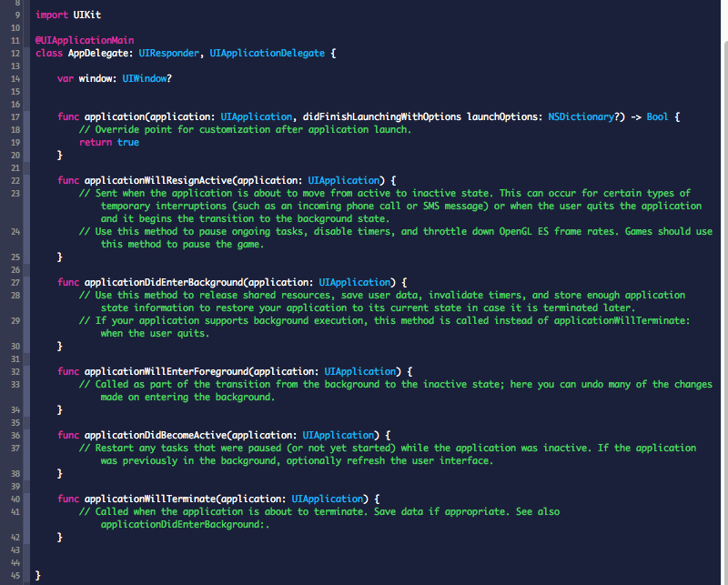Screen dimensions: 728x585
Task: Click the 'return' keyword on line 19
Action: pyautogui.click(x=96, y=142)
